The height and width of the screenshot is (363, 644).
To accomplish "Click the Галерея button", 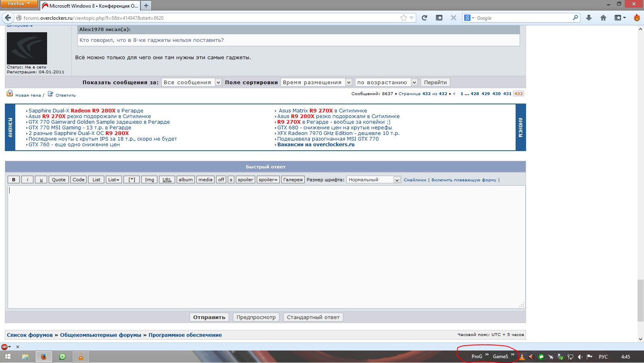I will point(293,180).
